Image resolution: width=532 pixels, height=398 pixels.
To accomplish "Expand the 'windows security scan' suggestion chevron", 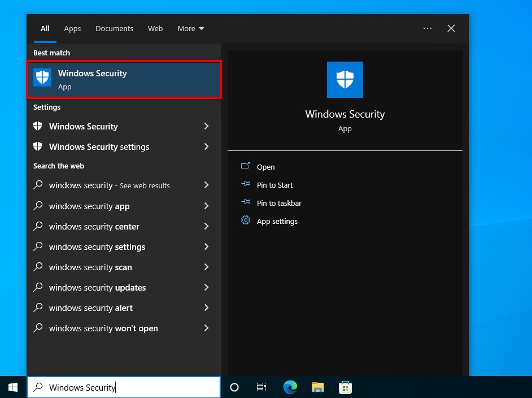I will (x=206, y=267).
